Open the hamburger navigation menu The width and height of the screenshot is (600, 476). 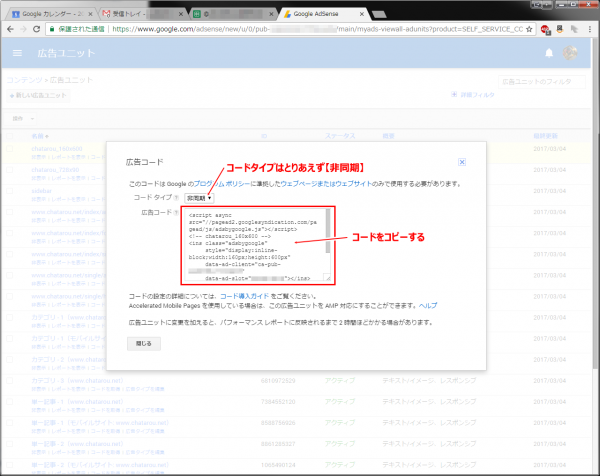tap(17, 53)
